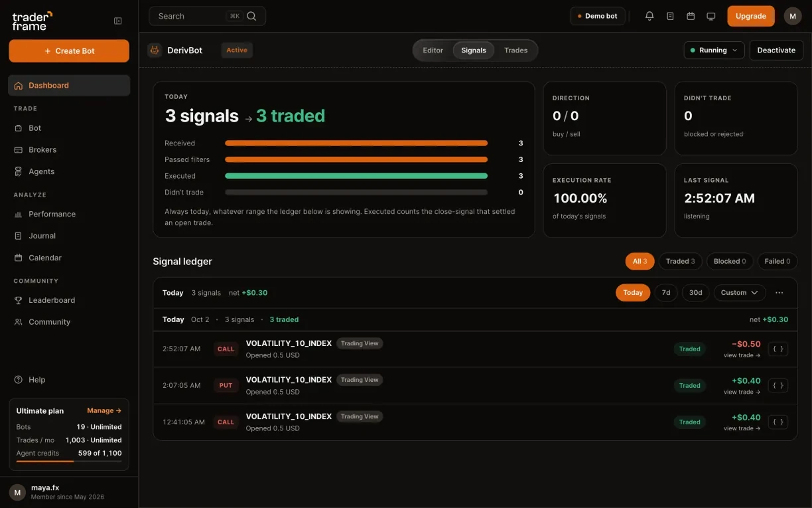Click the DerivBot robot avatar icon
This screenshot has height=508, width=812.
pos(155,50)
